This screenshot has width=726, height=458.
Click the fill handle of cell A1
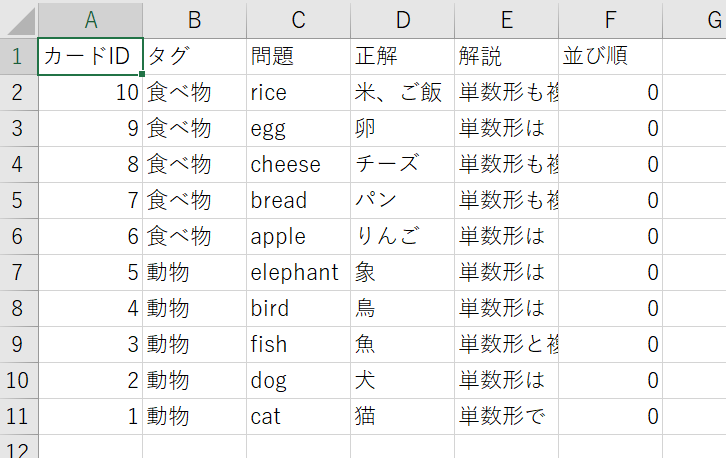142,74
